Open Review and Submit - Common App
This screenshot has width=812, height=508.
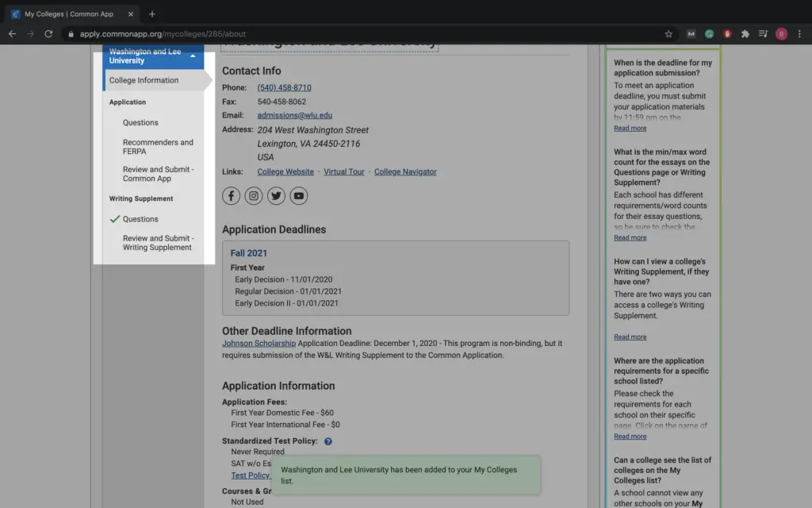[x=158, y=174]
